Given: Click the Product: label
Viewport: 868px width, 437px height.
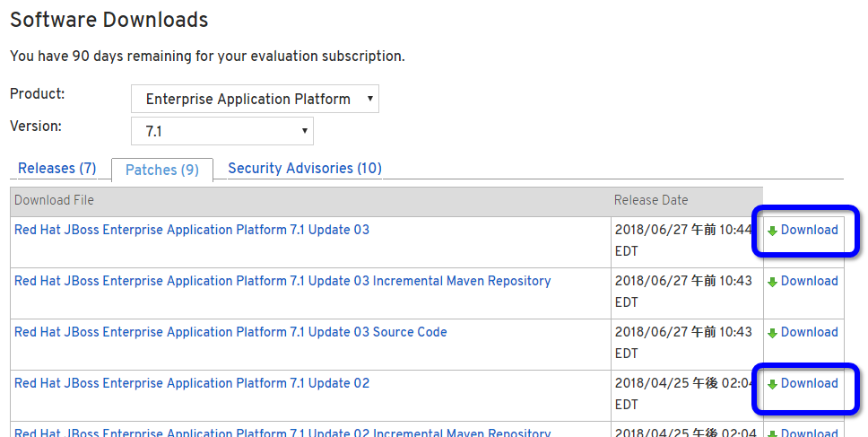Looking at the screenshot, I should point(37,93).
